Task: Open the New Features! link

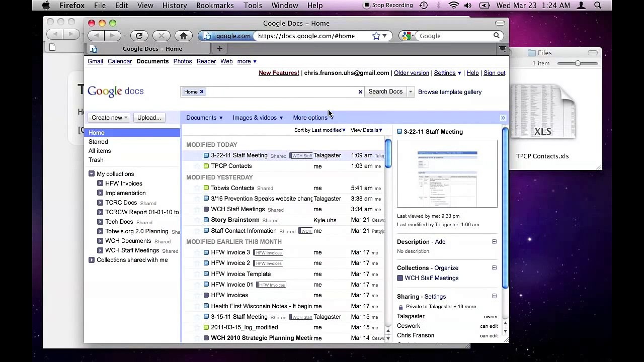Action: click(x=279, y=73)
